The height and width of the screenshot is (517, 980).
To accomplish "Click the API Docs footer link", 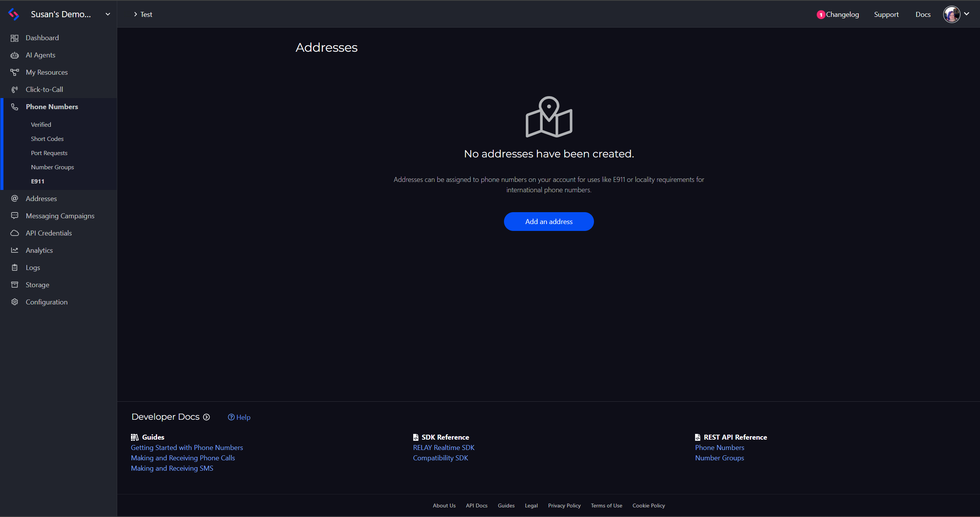I will point(476,506).
